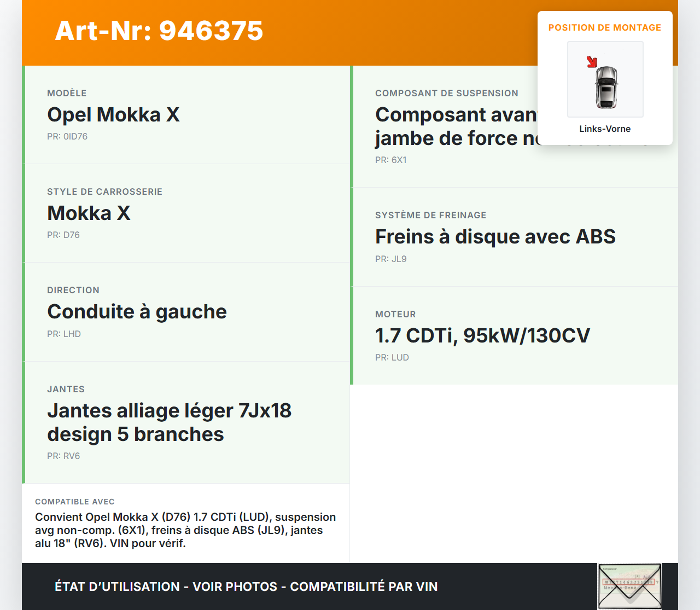Screen dimensions: 700x610
Task: Toggle the Conduite à gauche selection
Action: [x=137, y=312]
